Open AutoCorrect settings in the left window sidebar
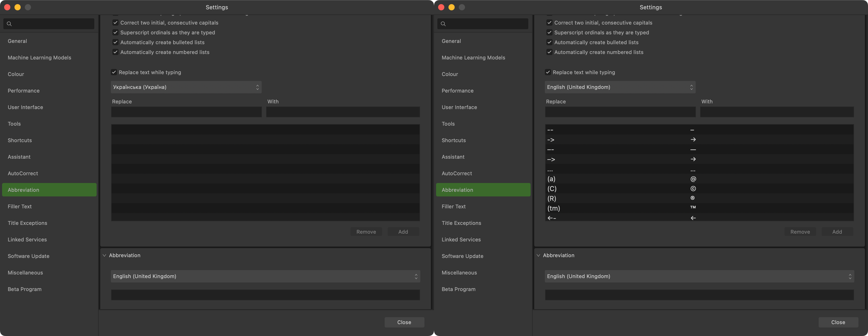The height and width of the screenshot is (336, 868). 23,173
